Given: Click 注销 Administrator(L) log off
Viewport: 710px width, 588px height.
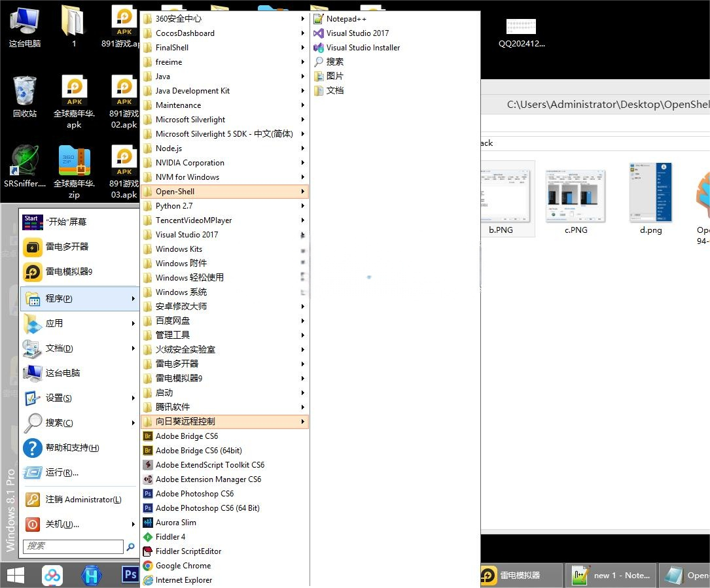Looking at the screenshot, I should [80, 499].
